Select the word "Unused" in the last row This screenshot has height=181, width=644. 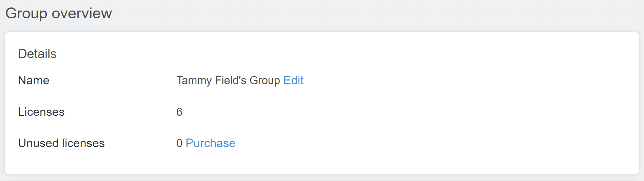38,143
